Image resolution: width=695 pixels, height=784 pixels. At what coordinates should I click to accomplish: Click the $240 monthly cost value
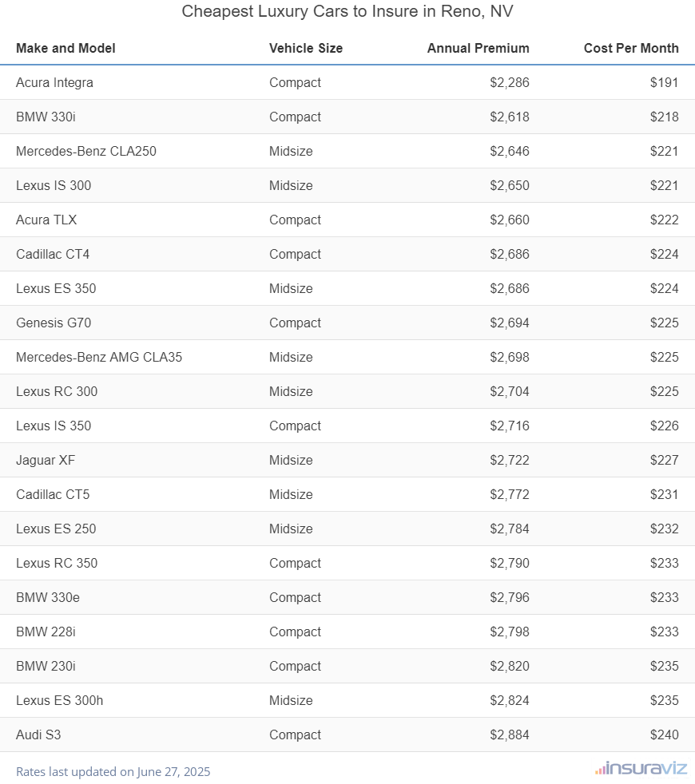664,735
